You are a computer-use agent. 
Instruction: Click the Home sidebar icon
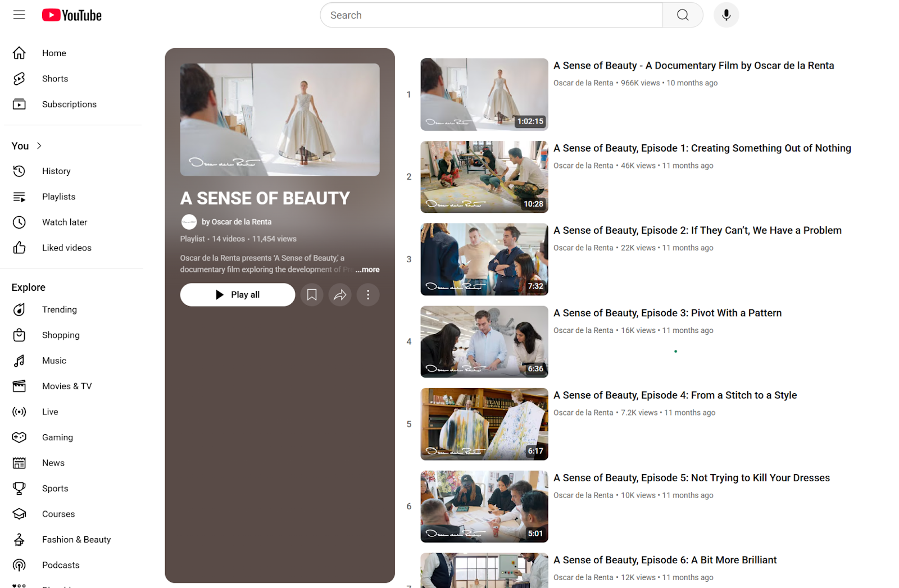(19, 53)
